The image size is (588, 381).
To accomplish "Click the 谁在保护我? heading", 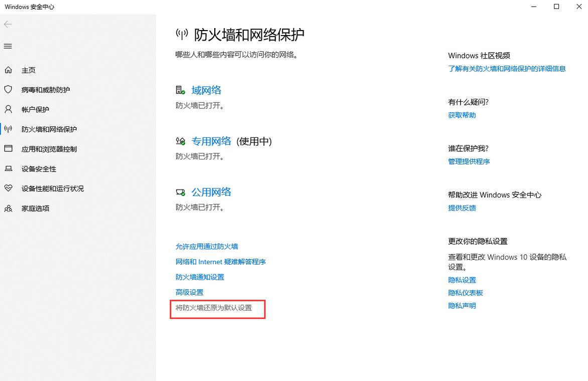I will pyautogui.click(x=469, y=148).
